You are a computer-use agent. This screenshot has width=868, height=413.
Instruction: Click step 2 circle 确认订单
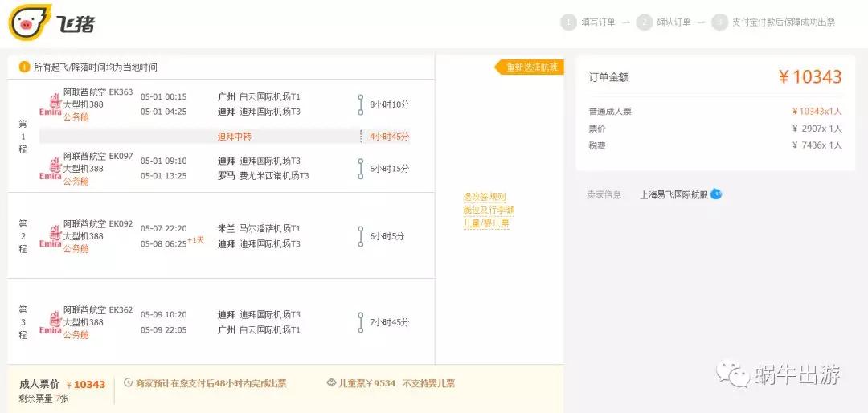click(645, 22)
